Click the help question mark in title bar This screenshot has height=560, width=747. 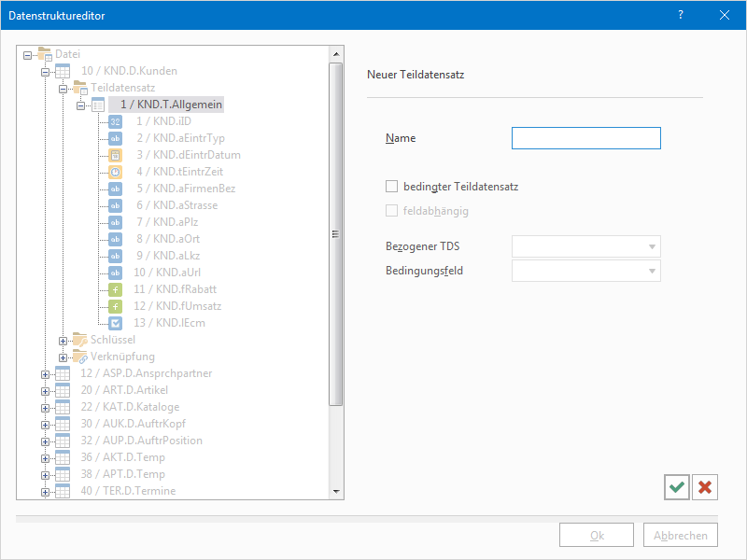[x=681, y=15]
